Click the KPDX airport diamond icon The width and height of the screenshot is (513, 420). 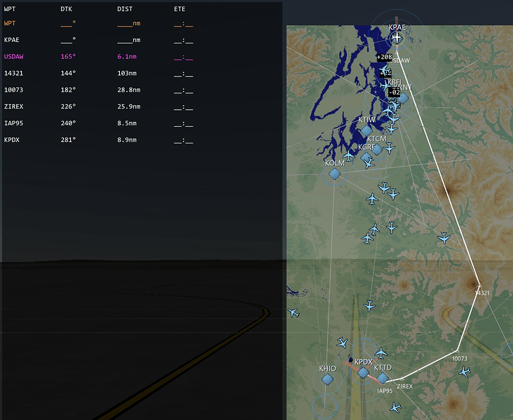click(363, 372)
